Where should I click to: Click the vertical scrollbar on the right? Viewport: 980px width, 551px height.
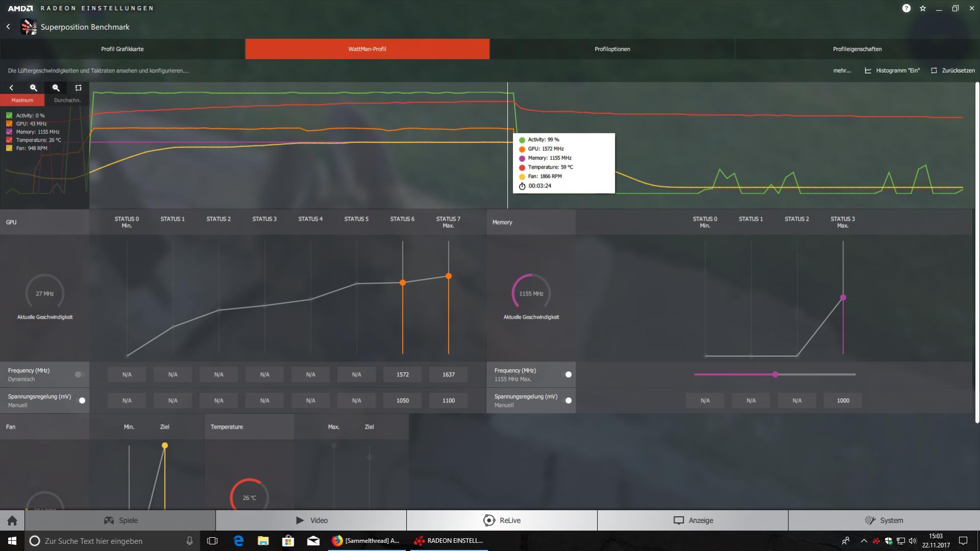click(977, 252)
